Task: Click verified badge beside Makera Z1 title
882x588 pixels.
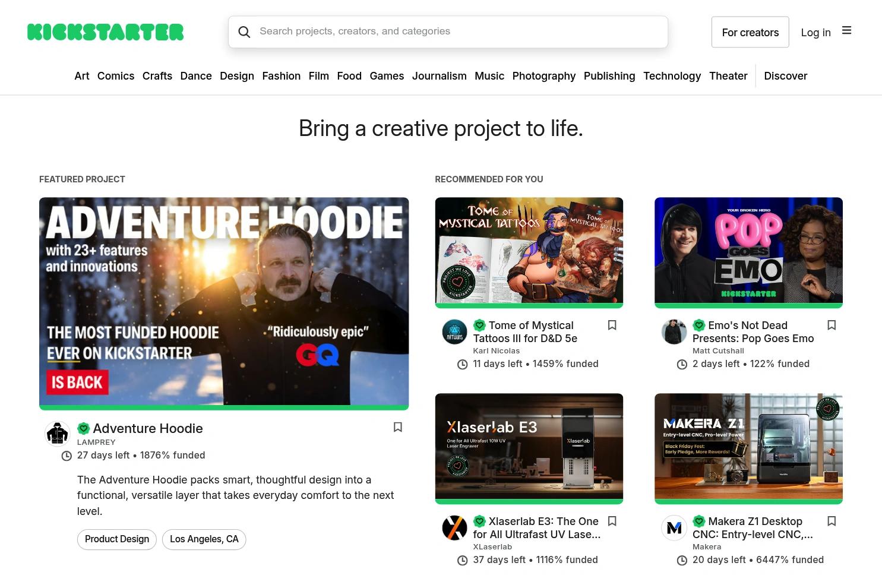Action: 699,521
